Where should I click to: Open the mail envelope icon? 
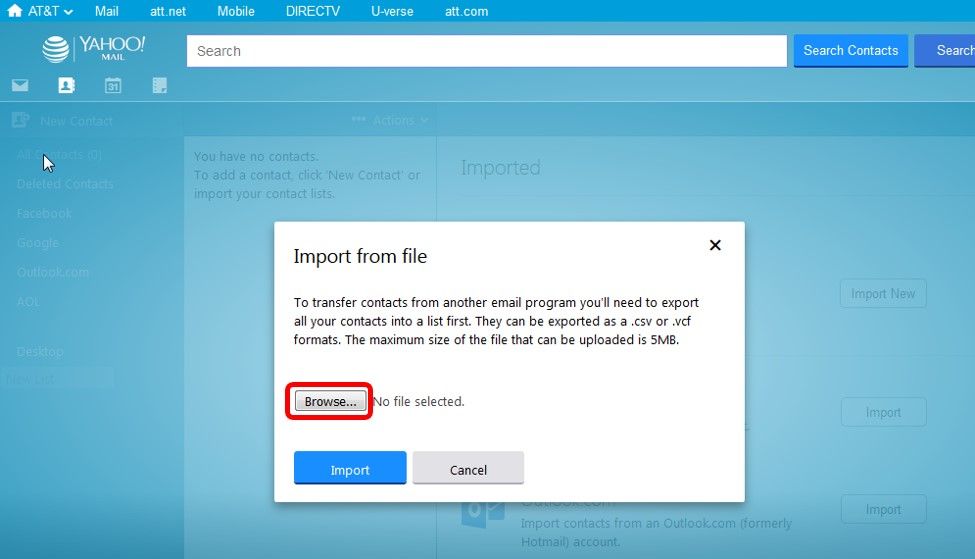coord(20,85)
